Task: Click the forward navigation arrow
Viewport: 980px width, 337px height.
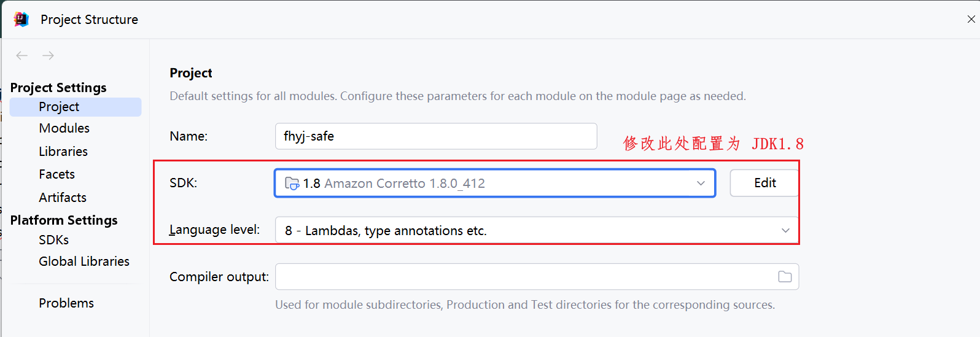Action: click(x=48, y=56)
